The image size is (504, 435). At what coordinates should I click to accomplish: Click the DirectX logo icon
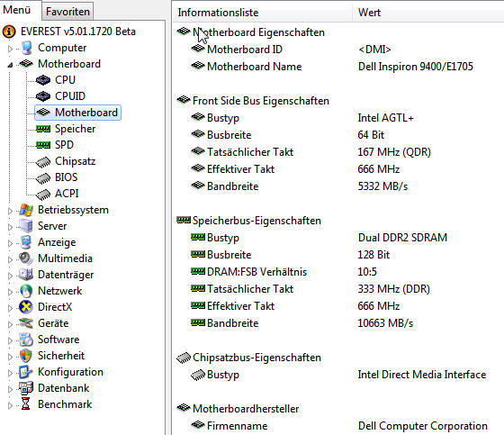point(26,307)
